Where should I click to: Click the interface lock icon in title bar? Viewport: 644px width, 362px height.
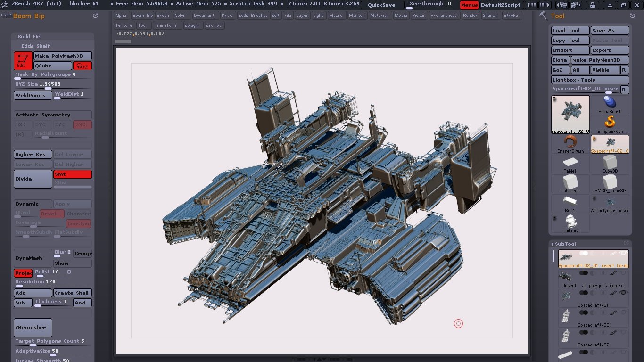592,5
